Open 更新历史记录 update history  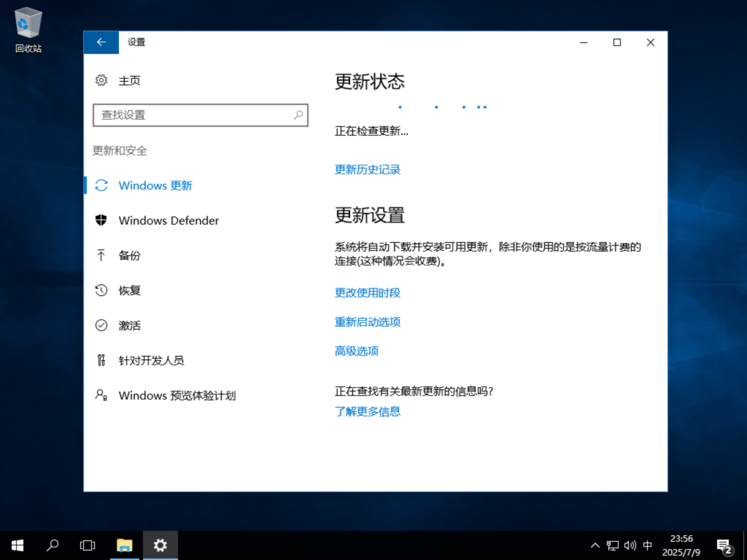[x=367, y=169]
